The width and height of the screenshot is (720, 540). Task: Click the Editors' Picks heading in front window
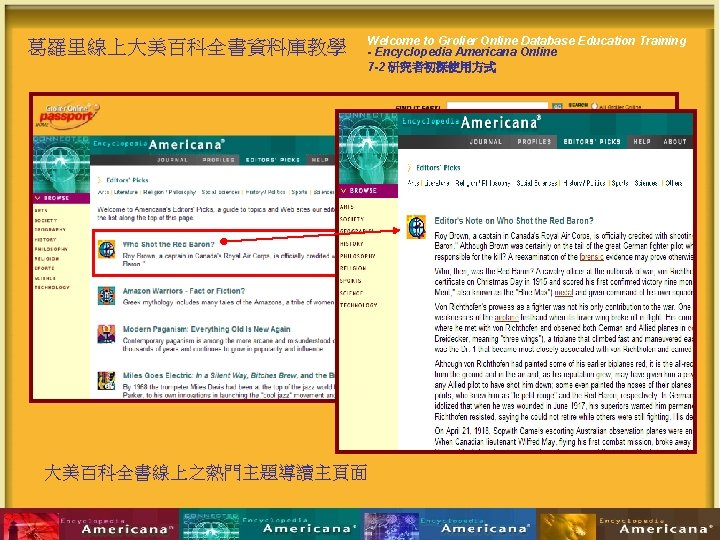[438, 168]
